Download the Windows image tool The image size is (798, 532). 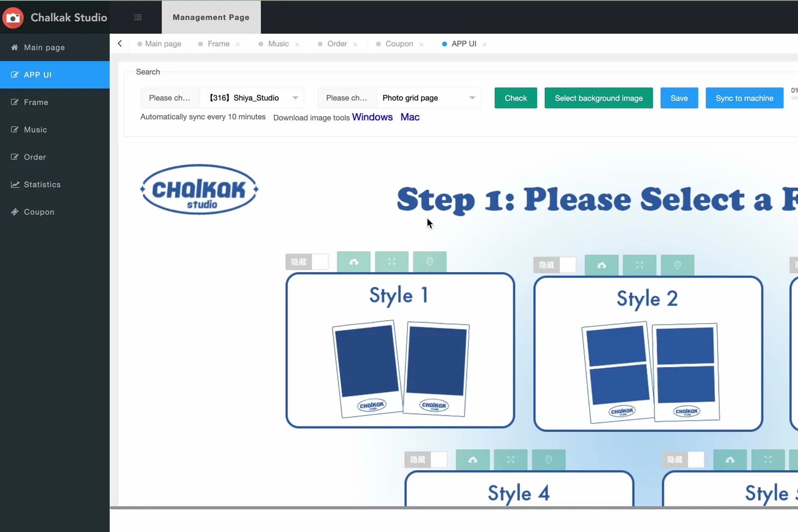373,117
